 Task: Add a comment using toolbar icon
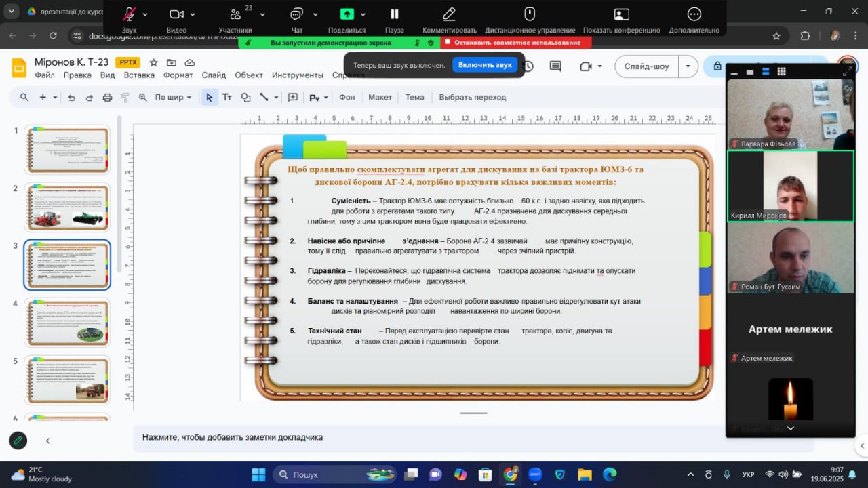(x=293, y=98)
